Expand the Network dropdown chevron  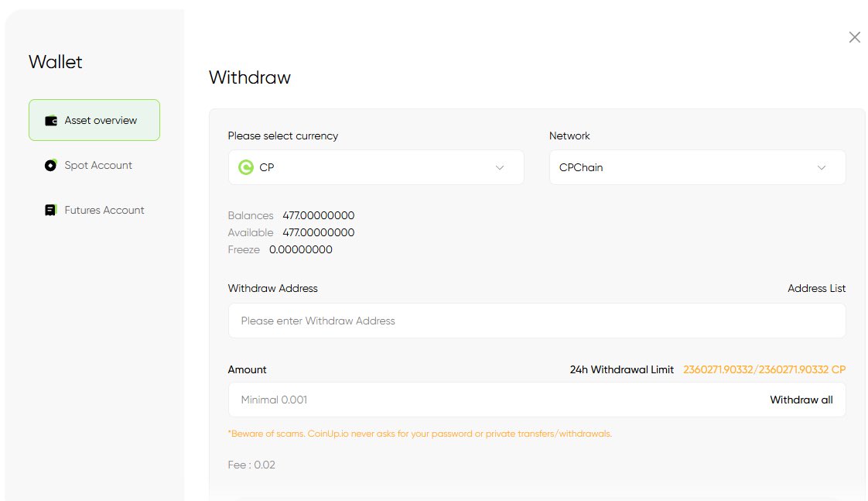pos(822,167)
